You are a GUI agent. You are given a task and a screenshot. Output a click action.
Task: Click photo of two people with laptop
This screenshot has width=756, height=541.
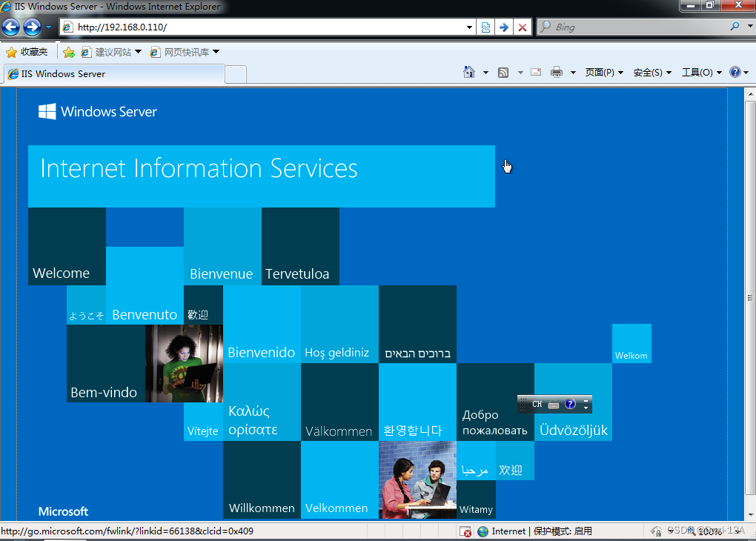pos(417,479)
